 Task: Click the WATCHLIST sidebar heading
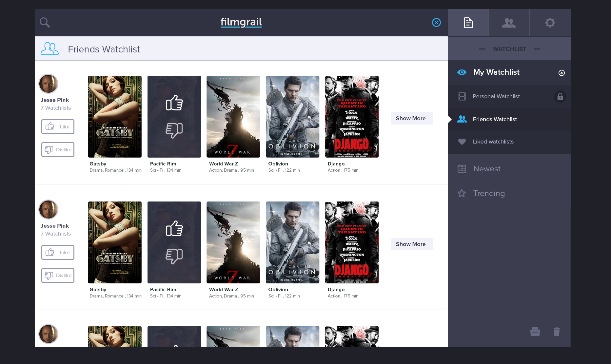509,49
